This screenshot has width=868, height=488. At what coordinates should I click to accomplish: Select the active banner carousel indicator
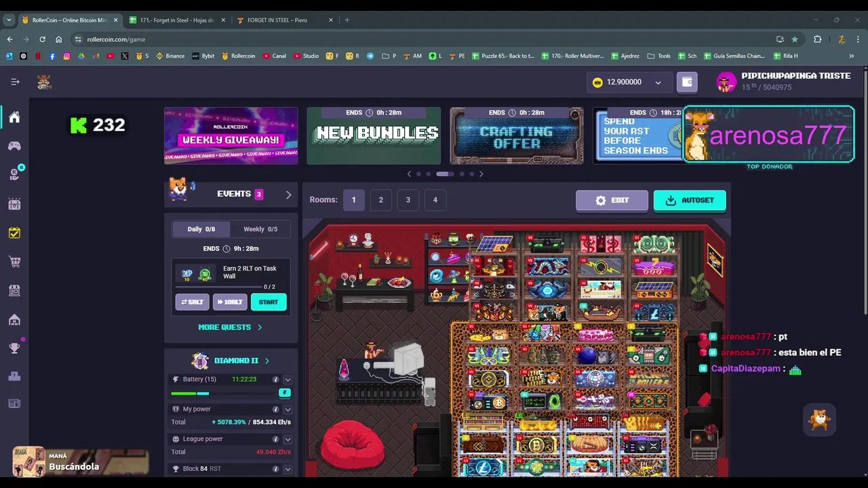coord(445,174)
